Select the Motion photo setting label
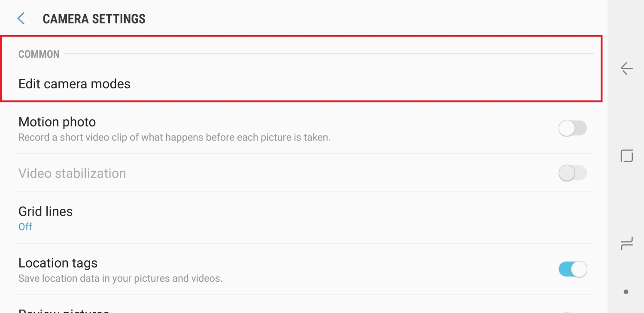This screenshot has height=313, width=644. tap(57, 122)
